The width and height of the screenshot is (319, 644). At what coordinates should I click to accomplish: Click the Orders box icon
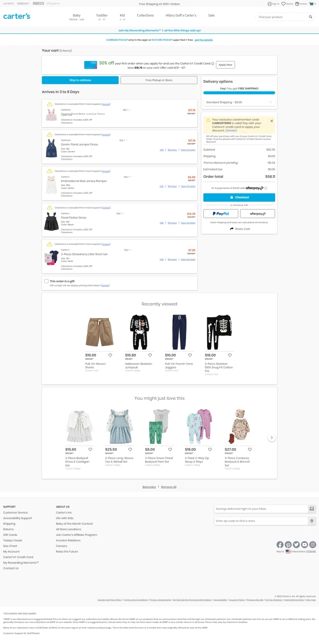297,4
